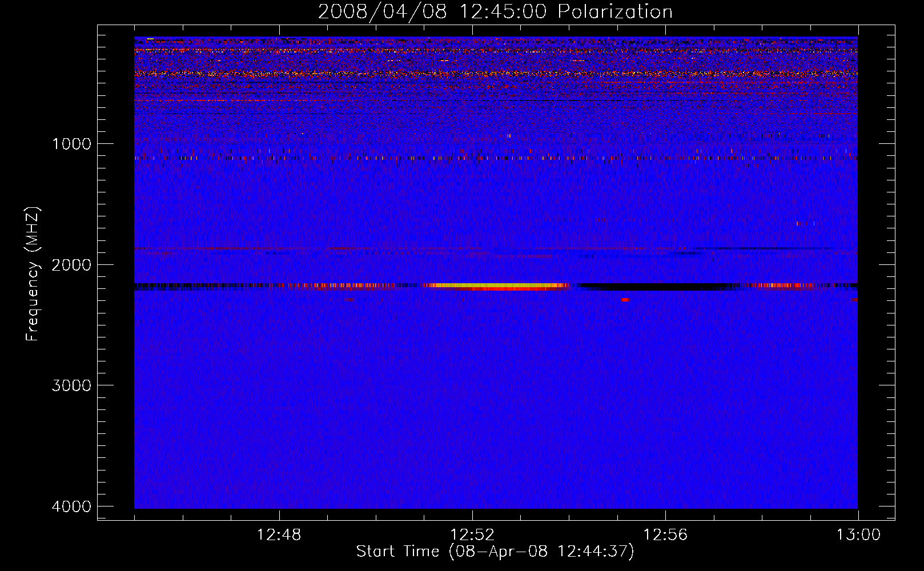The width and height of the screenshot is (924, 571).
Task: Click the left black margin inside the plot frame
Action: (116, 274)
